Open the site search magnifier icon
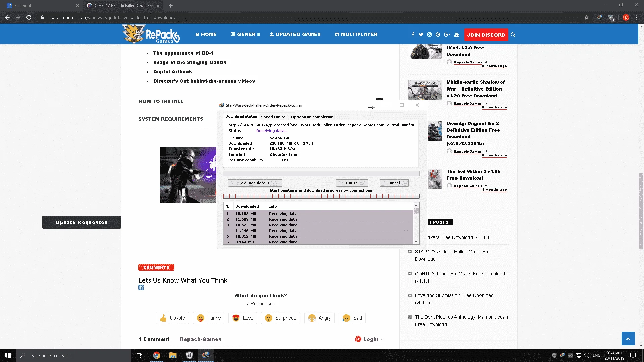 [x=513, y=35]
